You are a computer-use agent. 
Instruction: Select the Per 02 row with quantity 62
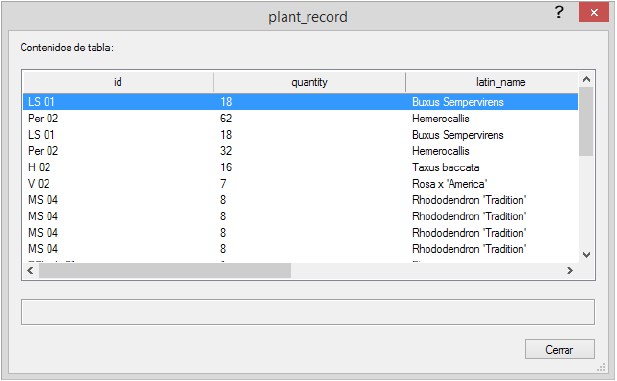[301, 118]
